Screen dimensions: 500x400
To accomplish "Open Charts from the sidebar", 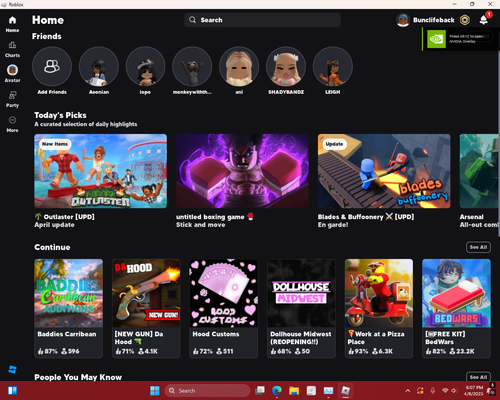I will [12, 49].
